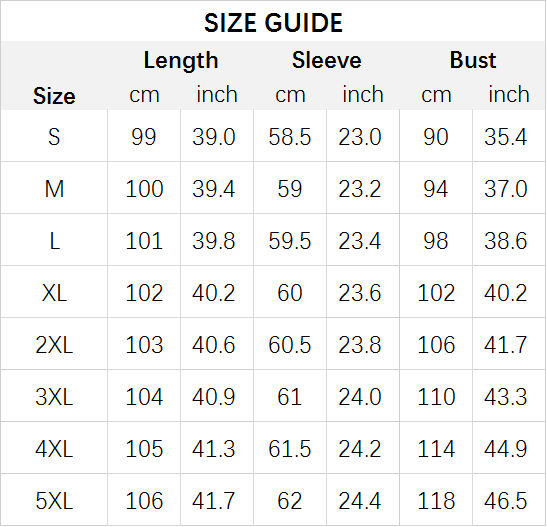Click the SIZE GUIDE title
Screen dimensions: 547x527
(273, 23)
